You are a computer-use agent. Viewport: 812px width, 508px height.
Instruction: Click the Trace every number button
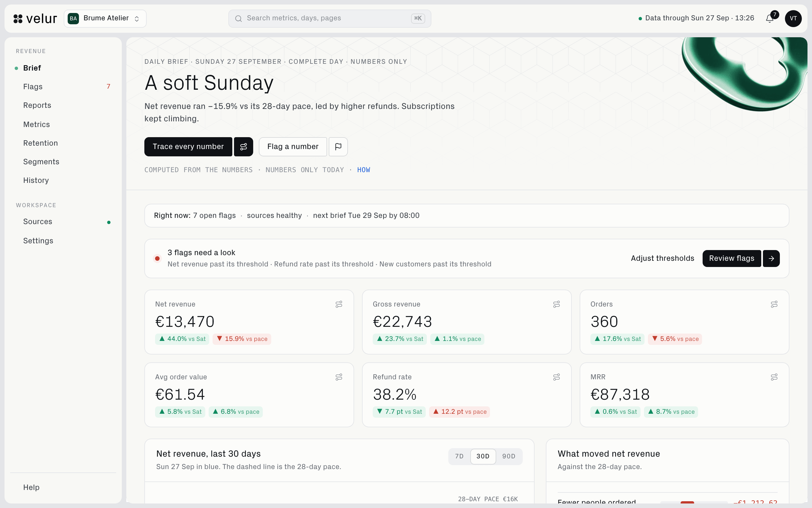click(x=188, y=146)
